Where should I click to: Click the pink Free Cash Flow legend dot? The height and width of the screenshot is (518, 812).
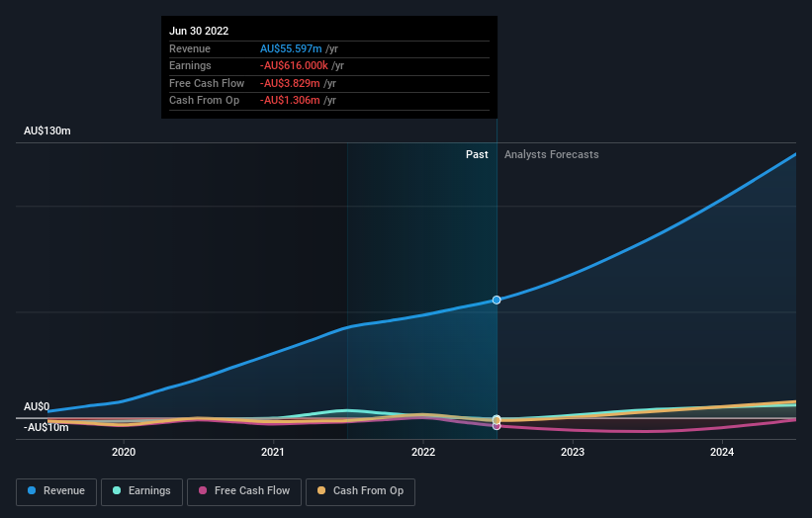(203, 490)
